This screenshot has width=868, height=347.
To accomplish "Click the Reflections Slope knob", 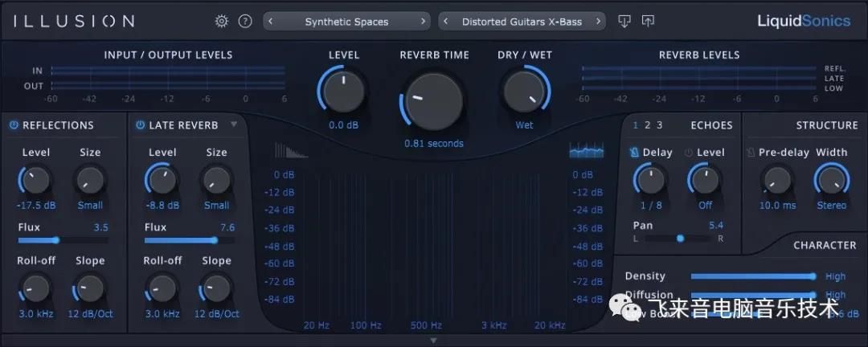I will pyautogui.click(x=90, y=288).
